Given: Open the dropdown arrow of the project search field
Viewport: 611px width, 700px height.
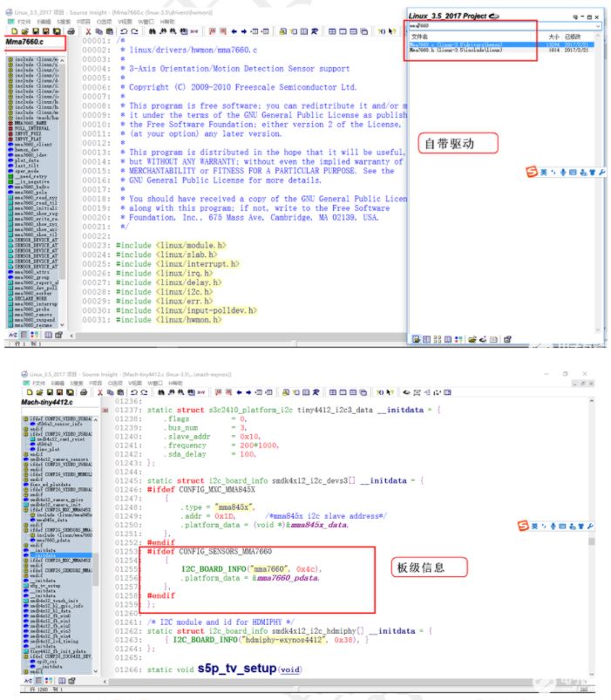Looking at the screenshot, I should pyautogui.click(x=597, y=26).
